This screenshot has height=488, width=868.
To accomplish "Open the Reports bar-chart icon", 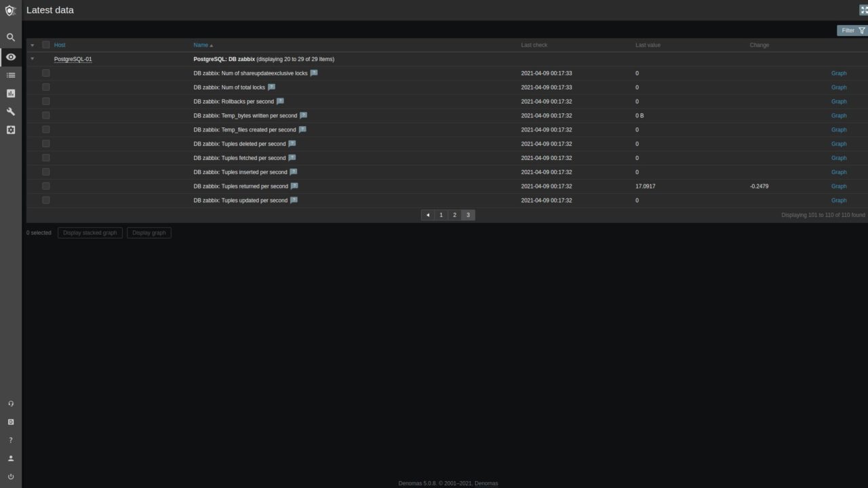I will pyautogui.click(x=10, y=94).
